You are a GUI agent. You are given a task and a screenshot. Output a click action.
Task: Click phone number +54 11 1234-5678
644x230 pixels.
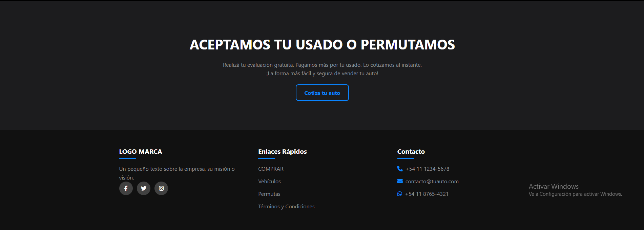(427, 169)
